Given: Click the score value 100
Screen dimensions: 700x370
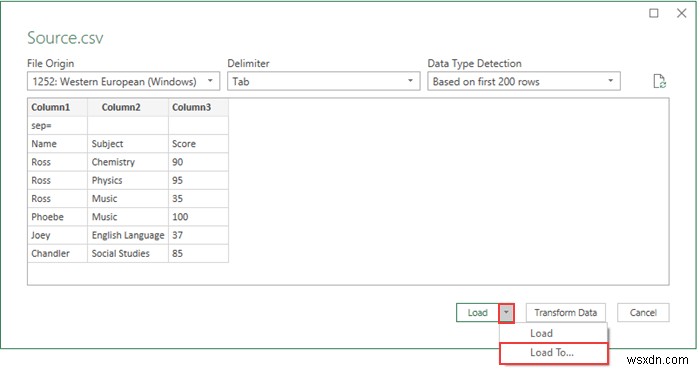Looking at the screenshot, I should 198,217.
